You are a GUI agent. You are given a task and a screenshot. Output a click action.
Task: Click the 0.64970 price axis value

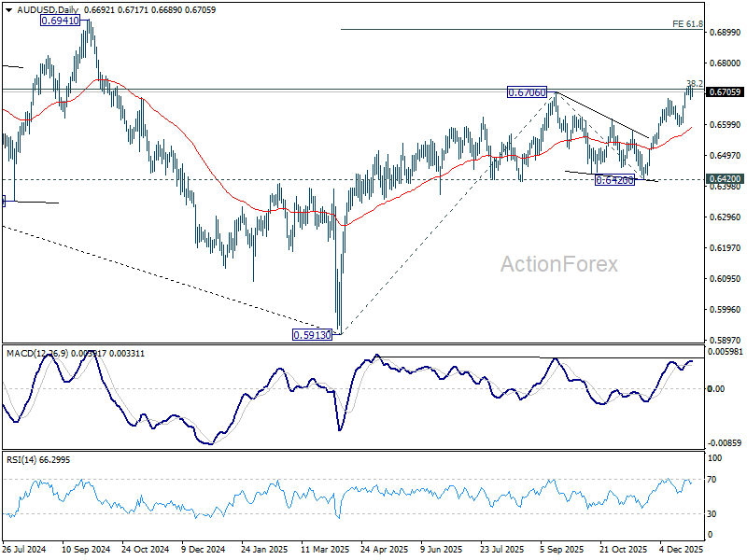[x=726, y=156]
